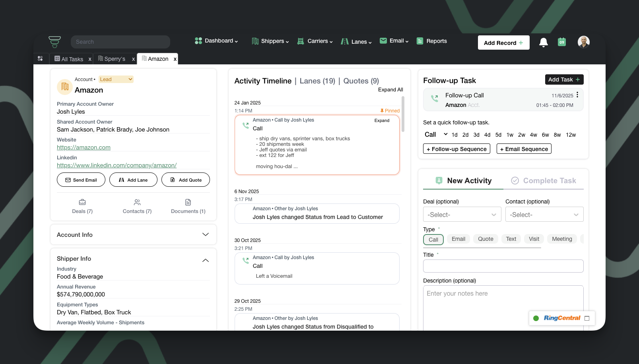Add a Follow-up Sequence

456,149
